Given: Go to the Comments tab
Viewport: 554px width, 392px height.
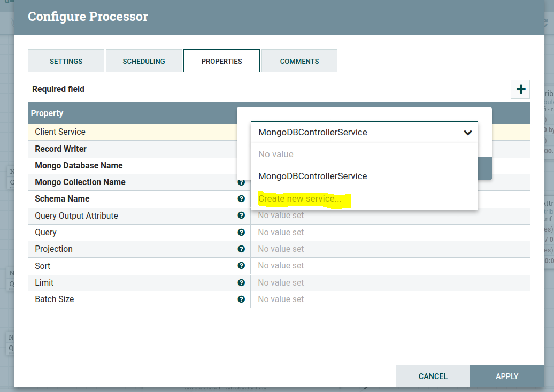Looking at the screenshot, I should tap(299, 61).
